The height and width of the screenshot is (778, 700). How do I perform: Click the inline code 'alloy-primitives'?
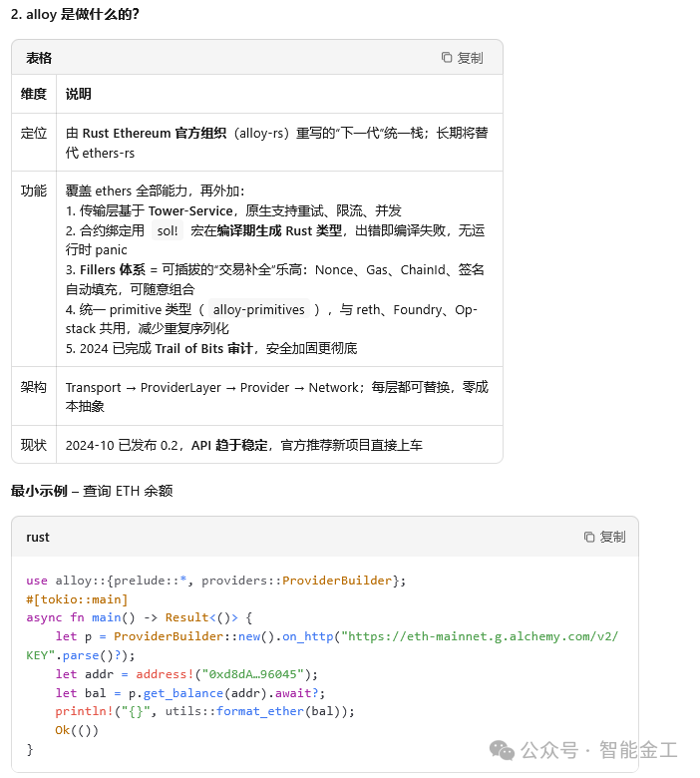coord(259,309)
